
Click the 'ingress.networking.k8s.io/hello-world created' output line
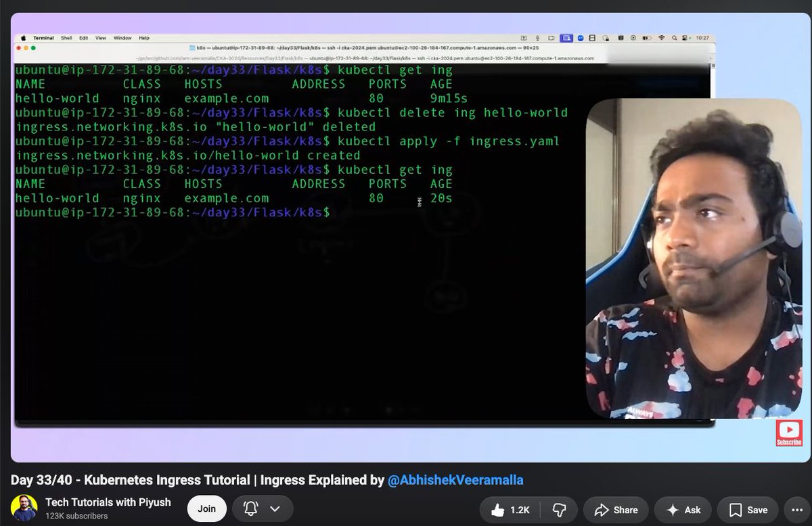point(188,155)
